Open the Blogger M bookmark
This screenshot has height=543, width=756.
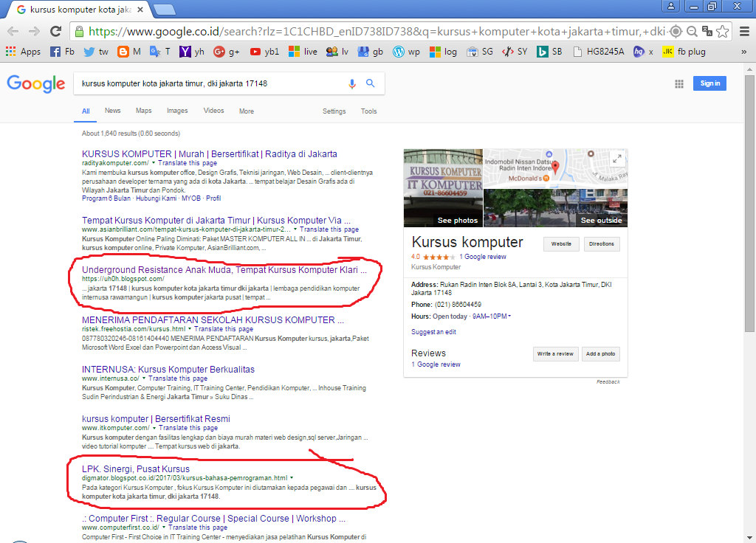(130, 52)
